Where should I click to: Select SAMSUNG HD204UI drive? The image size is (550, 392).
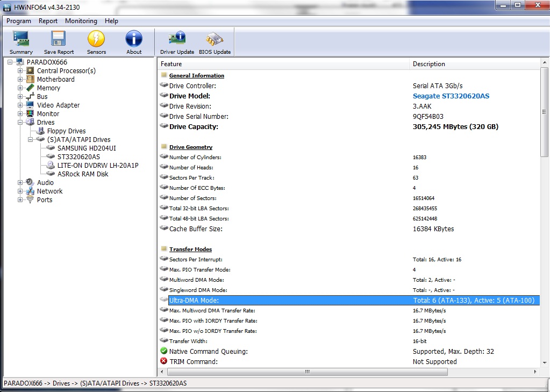click(87, 148)
